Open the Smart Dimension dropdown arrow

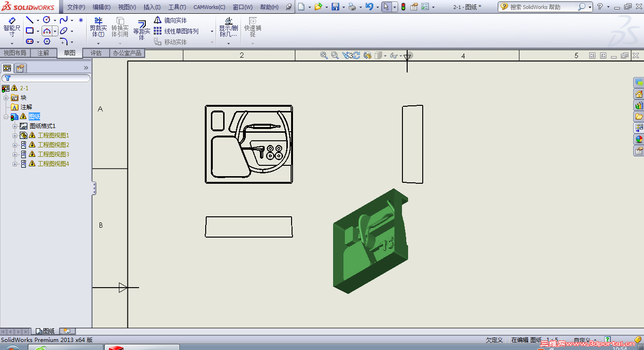pyautogui.click(x=12, y=43)
